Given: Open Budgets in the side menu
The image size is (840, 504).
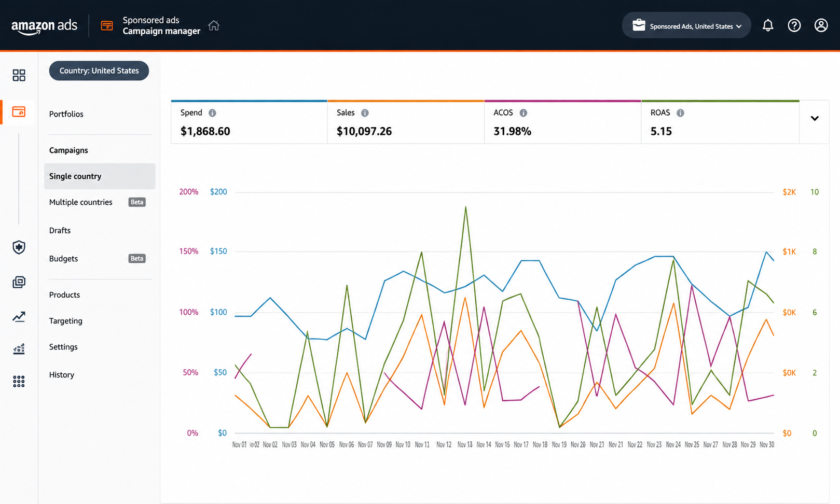Looking at the screenshot, I should tap(63, 259).
